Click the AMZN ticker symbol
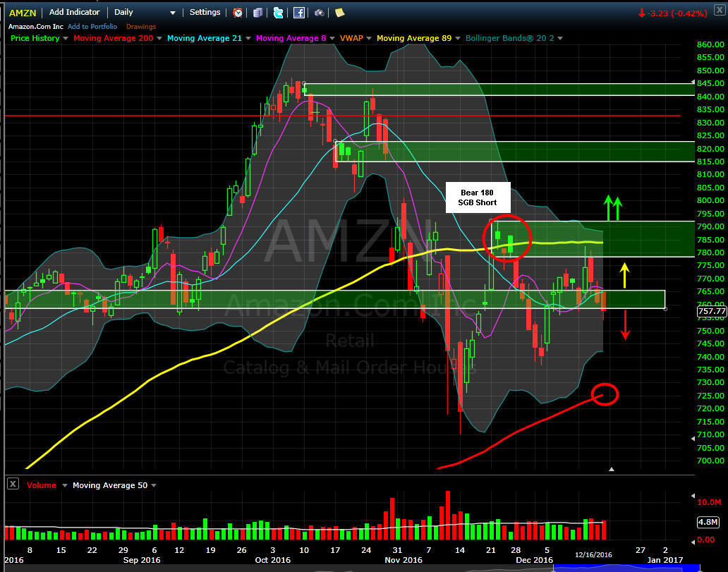This screenshot has height=572, width=728. 23,13
